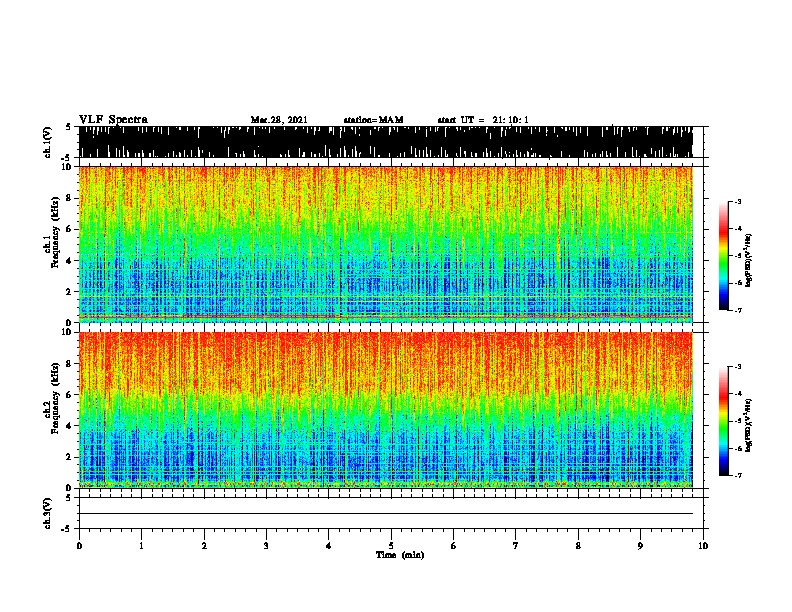Click the lower colorbar log(PSD) unit label
Viewport: 792px width, 612px height.
pyautogui.click(x=748, y=425)
